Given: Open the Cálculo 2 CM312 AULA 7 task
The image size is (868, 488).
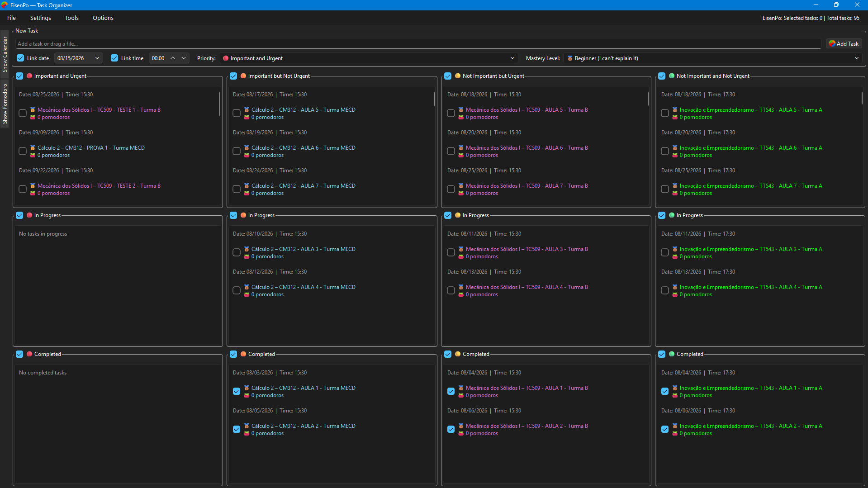Looking at the screenshot, I should point(304,186).
